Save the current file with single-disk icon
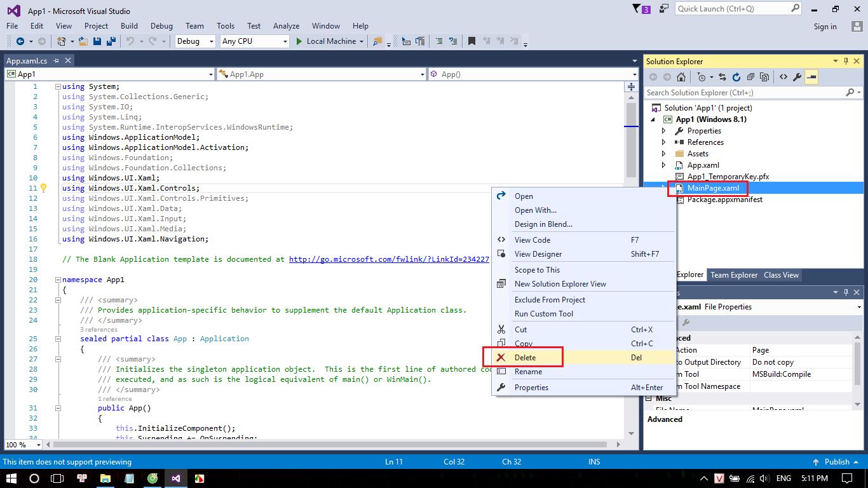 click(x=97, y=41)
